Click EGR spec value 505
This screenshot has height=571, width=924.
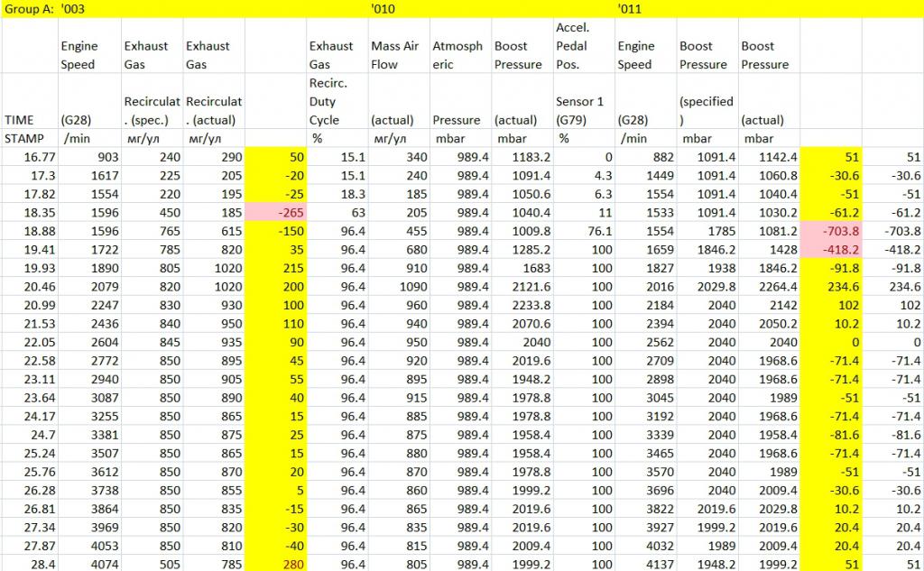click(x=152, y=564)
